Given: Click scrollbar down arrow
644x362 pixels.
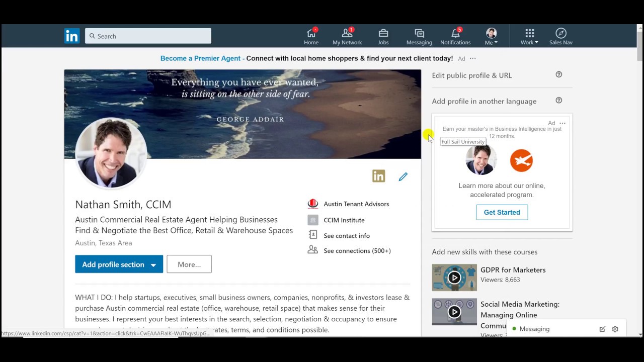Looking at the screenshot, I should (x=640, y=334).
